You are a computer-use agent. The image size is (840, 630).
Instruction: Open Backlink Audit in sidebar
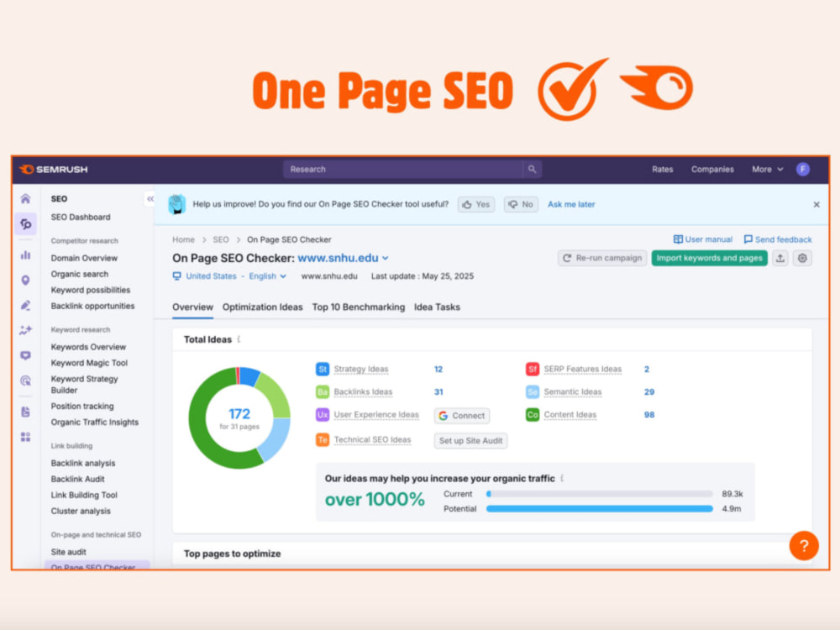point(77,479)
